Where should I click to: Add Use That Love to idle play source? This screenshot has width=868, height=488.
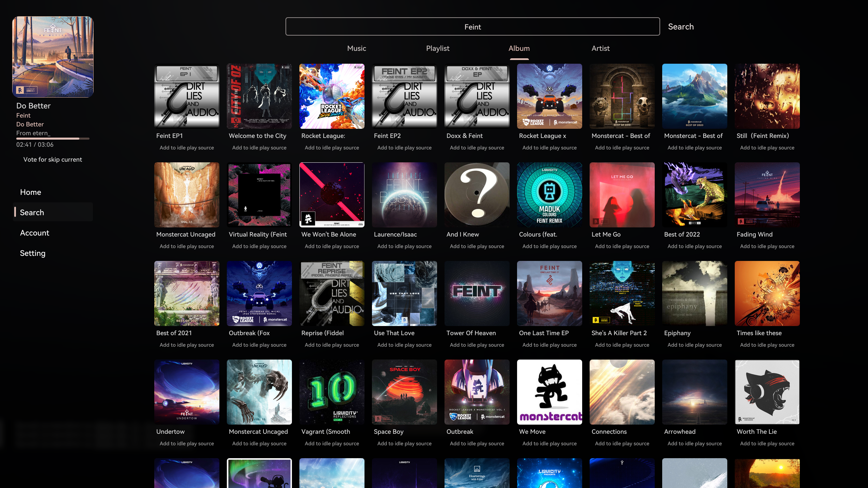405,345
